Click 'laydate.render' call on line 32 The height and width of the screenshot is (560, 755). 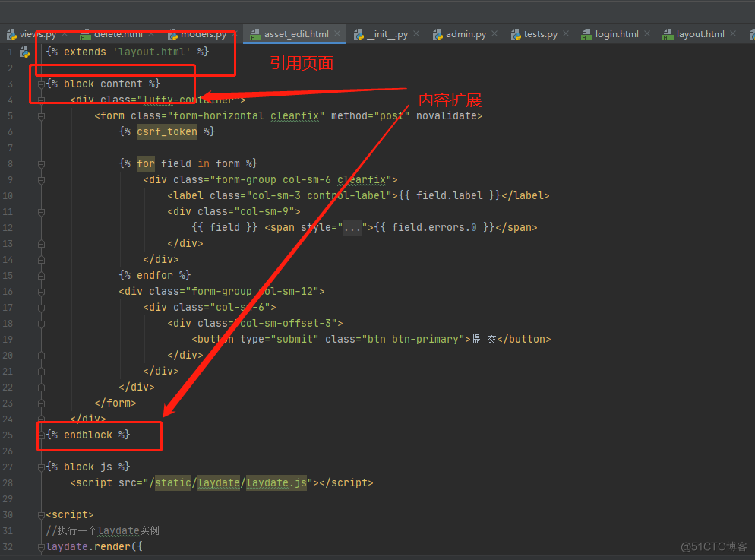88,546
